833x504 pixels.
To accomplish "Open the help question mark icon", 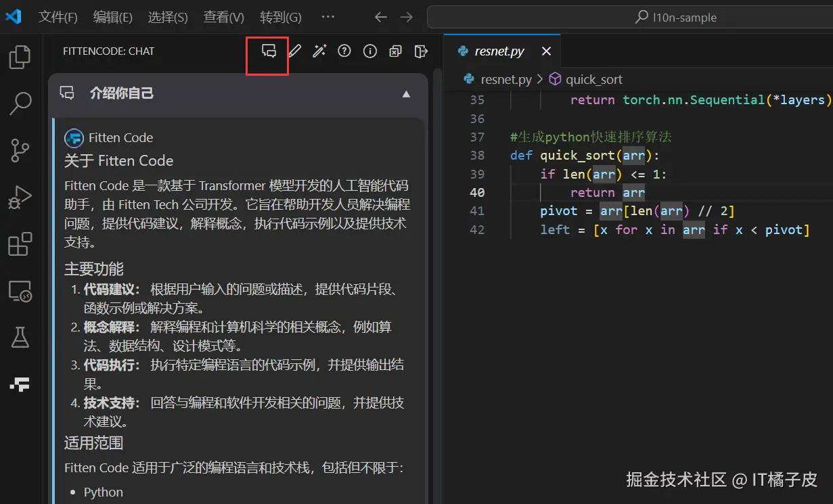I will click(x=344, y=51).
